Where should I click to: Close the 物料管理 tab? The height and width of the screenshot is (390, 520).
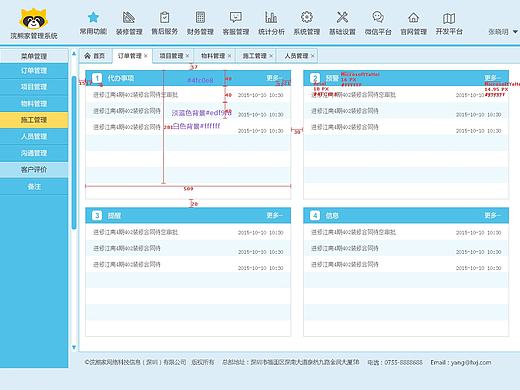click(229, 56)
